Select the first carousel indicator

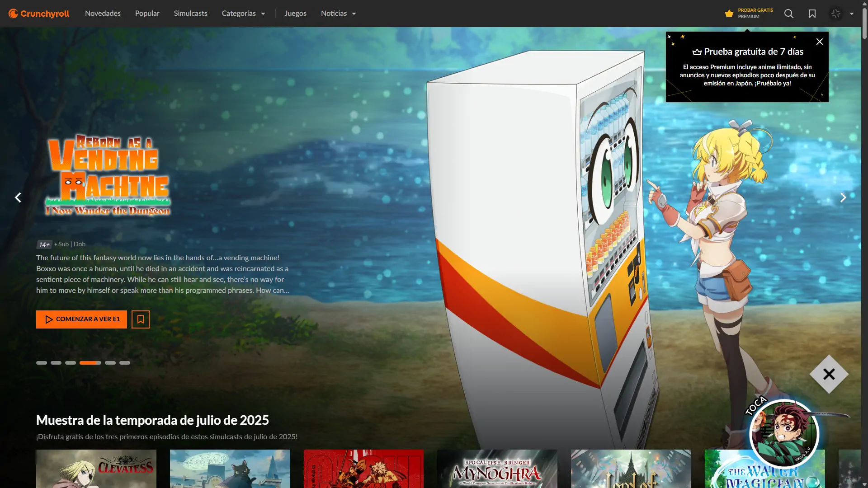pyautogui.click(x=42, y=363)
